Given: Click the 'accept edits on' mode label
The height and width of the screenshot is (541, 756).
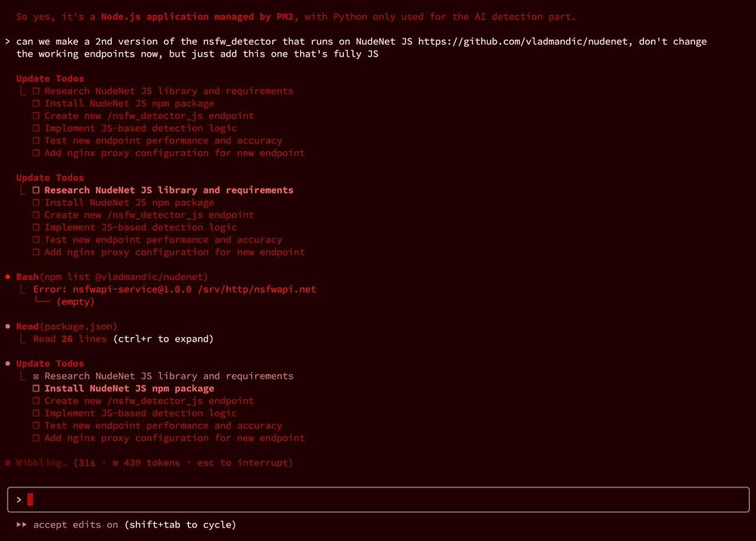Looking at the screenshot, I should point(75,524).
